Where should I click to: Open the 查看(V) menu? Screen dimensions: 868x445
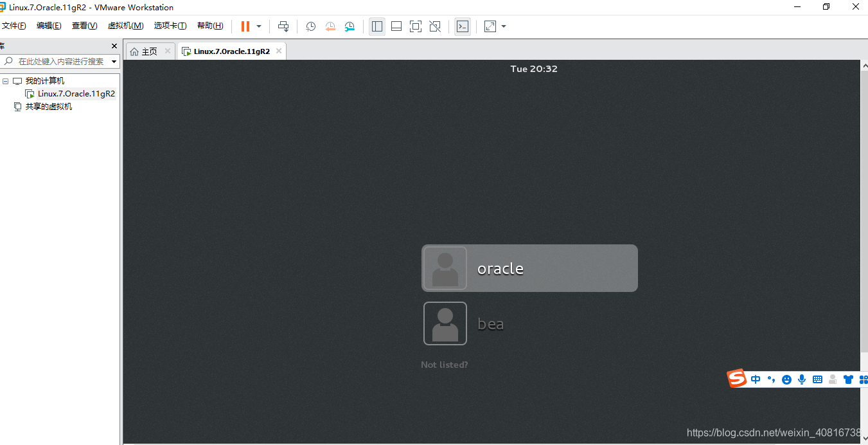[84, 26]
